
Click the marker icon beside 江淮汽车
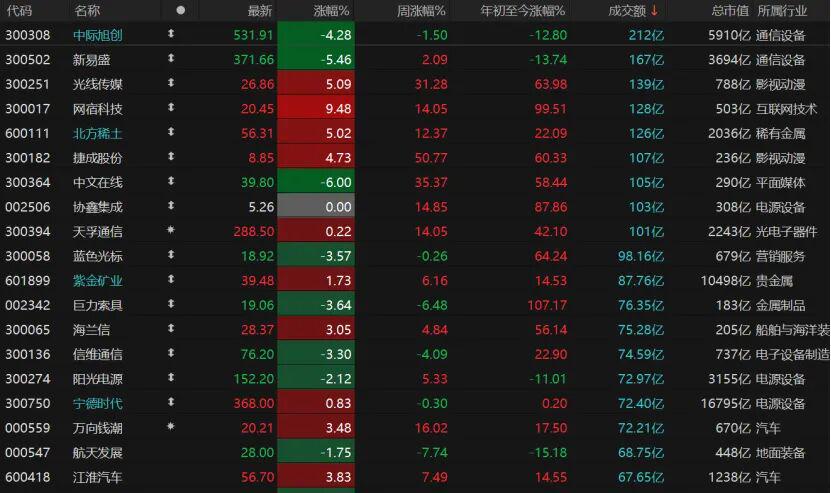[171, 476]
